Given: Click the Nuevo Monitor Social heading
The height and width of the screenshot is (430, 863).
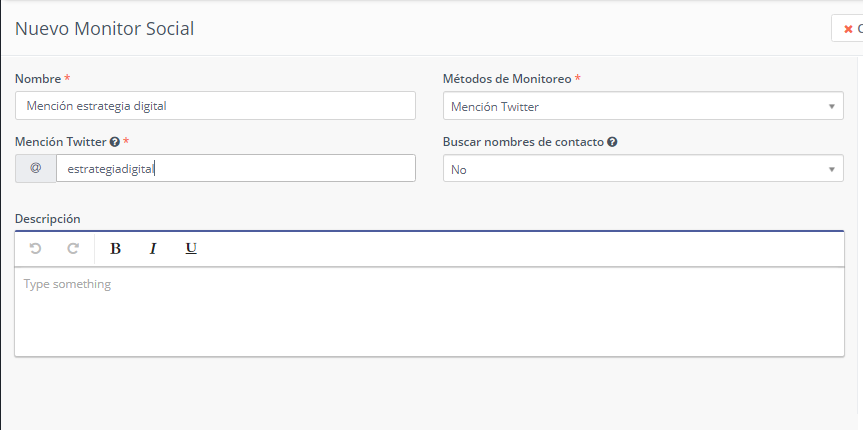Looking at the screenshot, I should click(x=104, y=29).
